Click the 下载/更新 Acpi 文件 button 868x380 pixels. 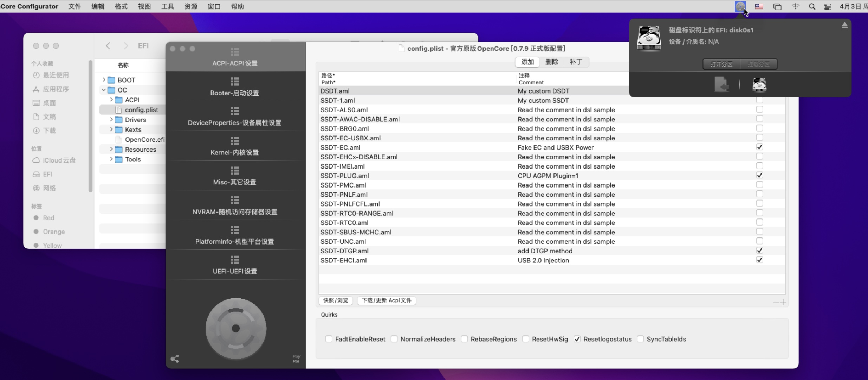387,300
